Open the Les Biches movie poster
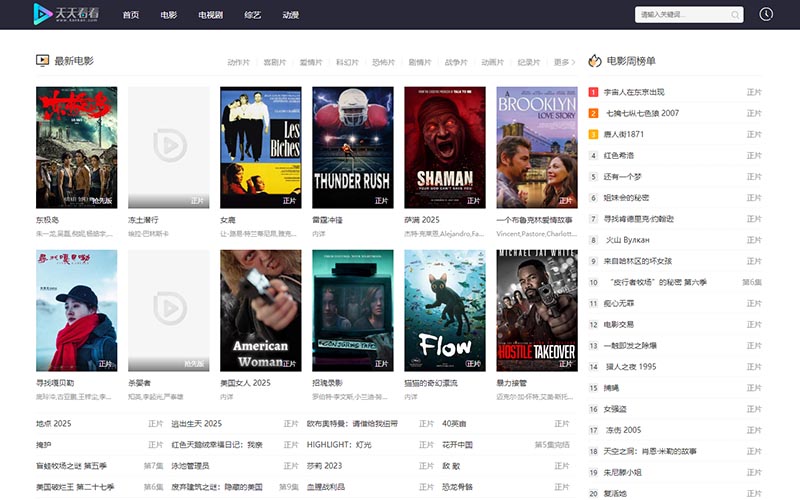 coord(261,147)
